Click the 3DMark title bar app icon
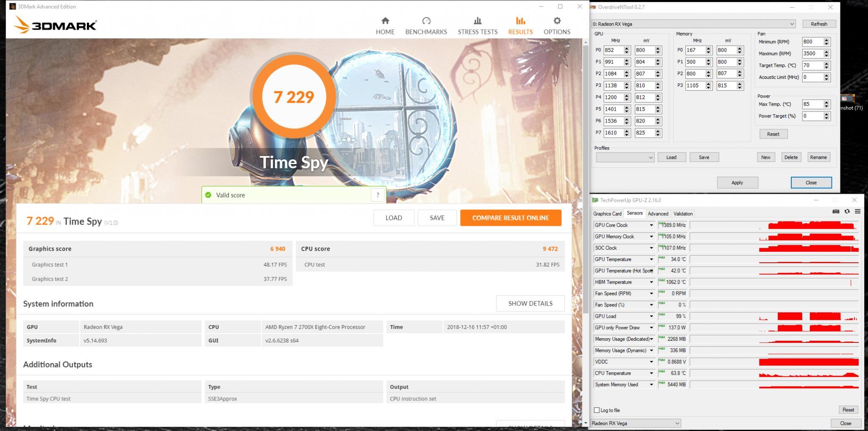 pyautogui.click(x=13, y=6)
